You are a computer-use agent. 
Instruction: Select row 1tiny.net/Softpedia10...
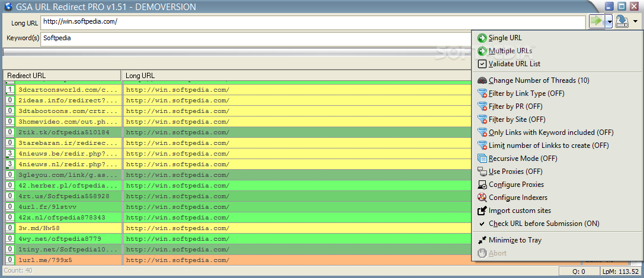point(238,250)
